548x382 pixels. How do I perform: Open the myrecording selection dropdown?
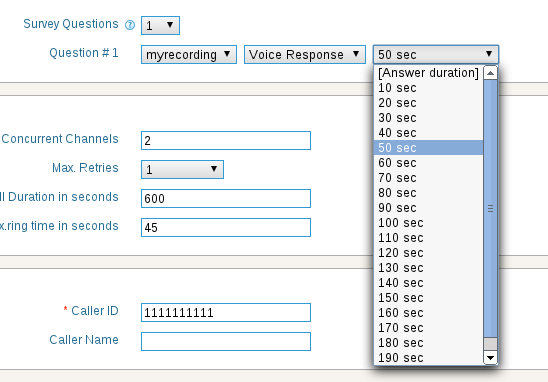[189, 55]
